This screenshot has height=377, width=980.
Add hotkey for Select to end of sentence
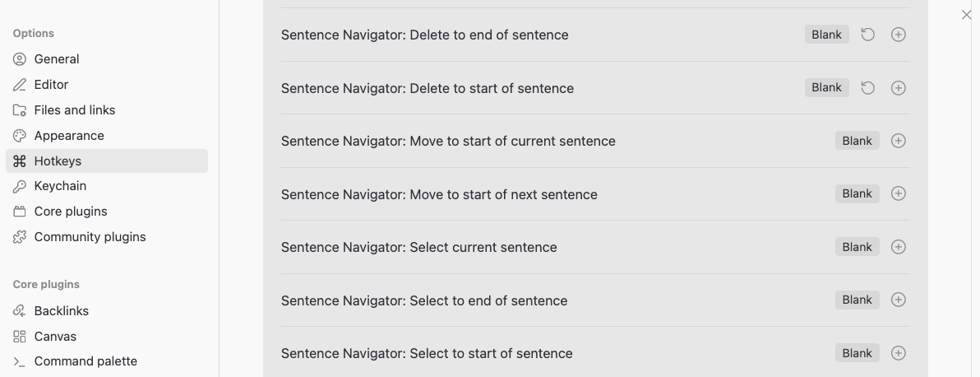[899, 300]
